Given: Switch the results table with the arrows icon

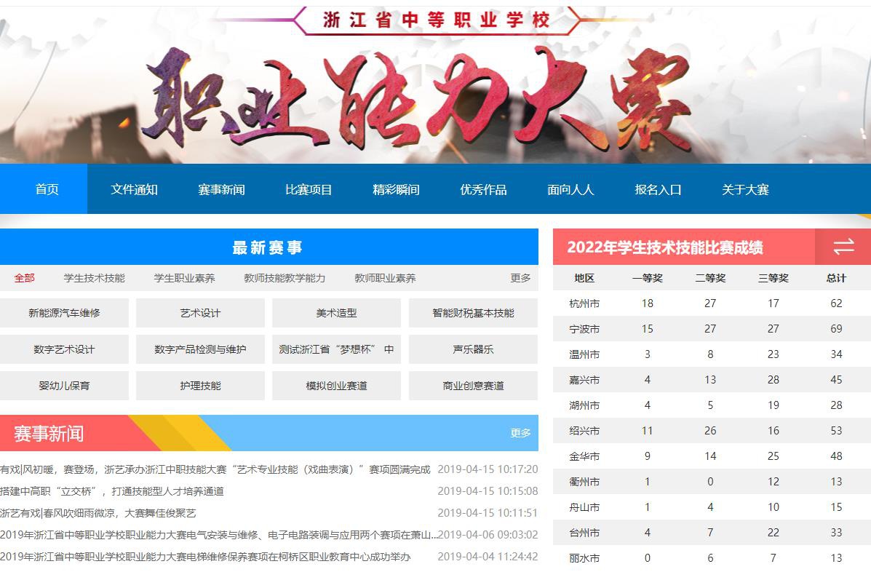Looking at the screenshot, I should click(x=843, y=247).
